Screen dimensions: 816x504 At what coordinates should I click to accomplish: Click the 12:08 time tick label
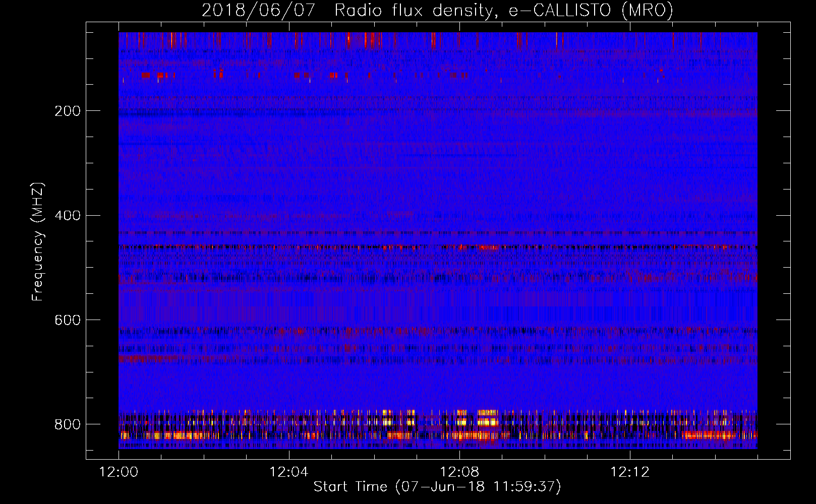tap(459, 472)
